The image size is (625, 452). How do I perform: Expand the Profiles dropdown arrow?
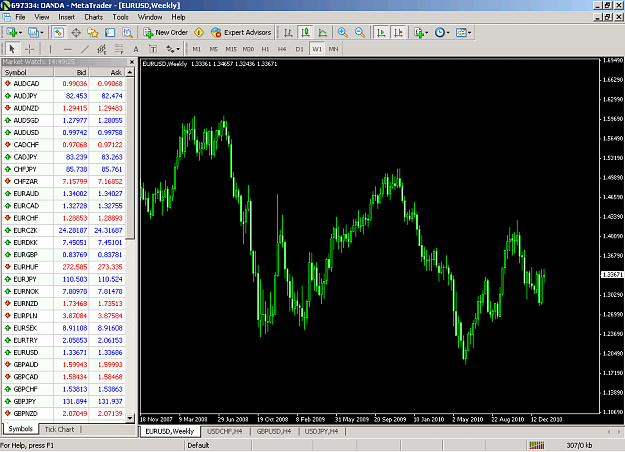41,33
